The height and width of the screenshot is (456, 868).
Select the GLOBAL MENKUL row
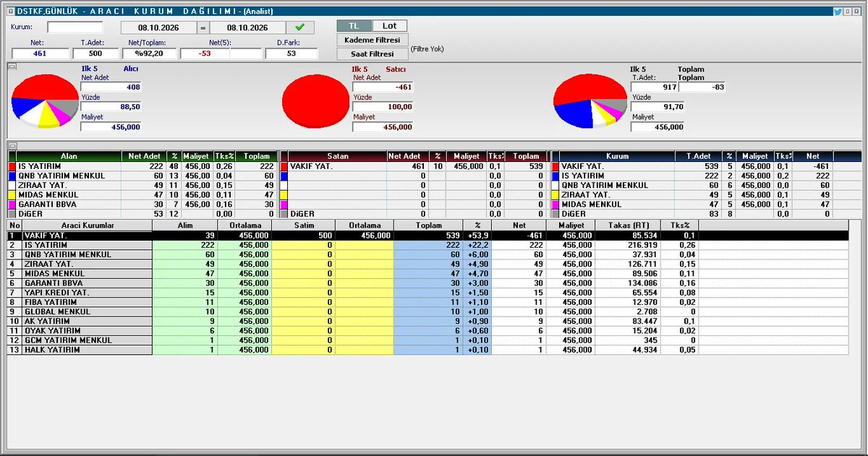pyautogui.click(x=427, y=311)
